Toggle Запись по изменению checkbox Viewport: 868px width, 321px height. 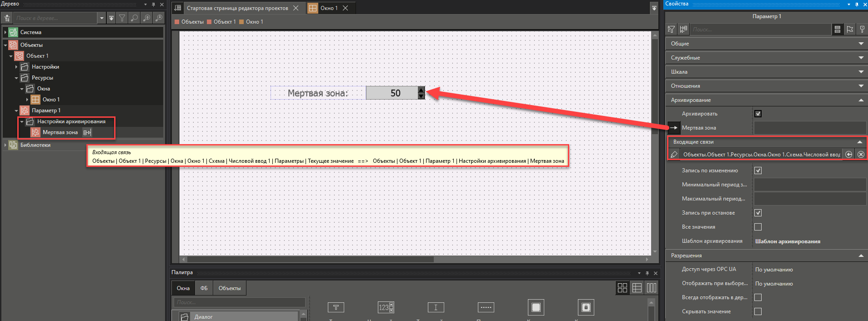coord(758,171)
